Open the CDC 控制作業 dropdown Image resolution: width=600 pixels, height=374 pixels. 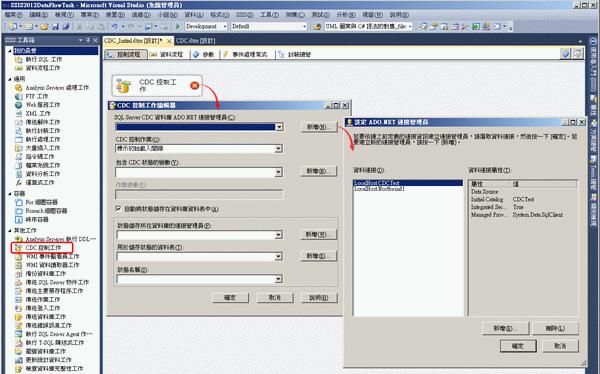279,149
